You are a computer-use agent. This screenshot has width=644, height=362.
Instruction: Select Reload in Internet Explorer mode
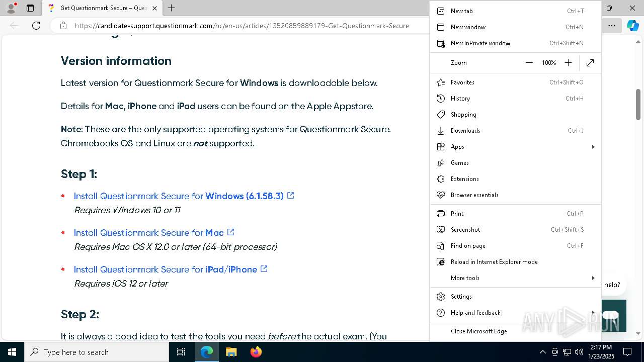pos(515,262)
